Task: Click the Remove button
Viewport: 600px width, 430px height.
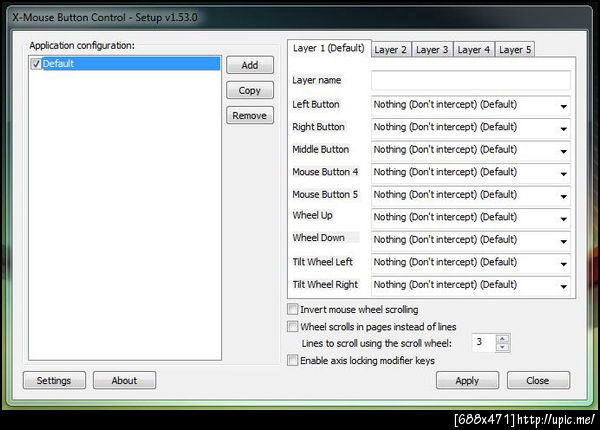Action: point(250,115)
